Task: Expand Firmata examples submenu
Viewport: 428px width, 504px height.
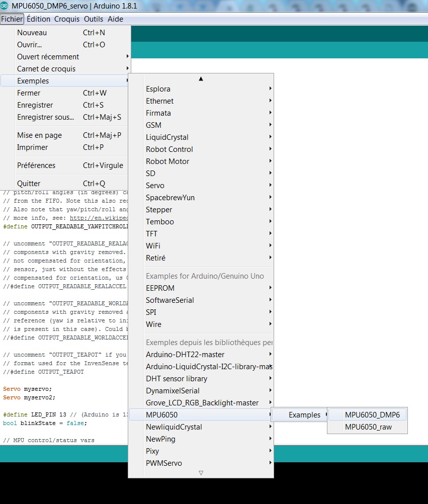Action: tap(201, 113)
